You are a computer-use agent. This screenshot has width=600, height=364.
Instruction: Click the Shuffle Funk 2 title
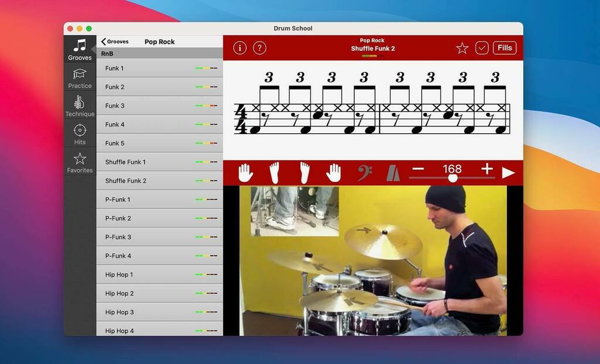pos(373,49)
